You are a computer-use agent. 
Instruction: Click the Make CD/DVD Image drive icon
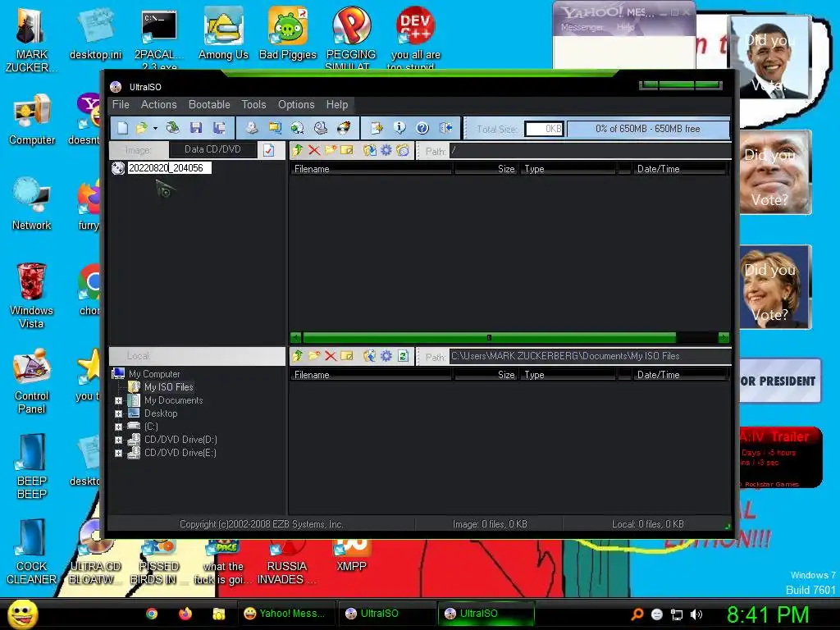point(251,128)
